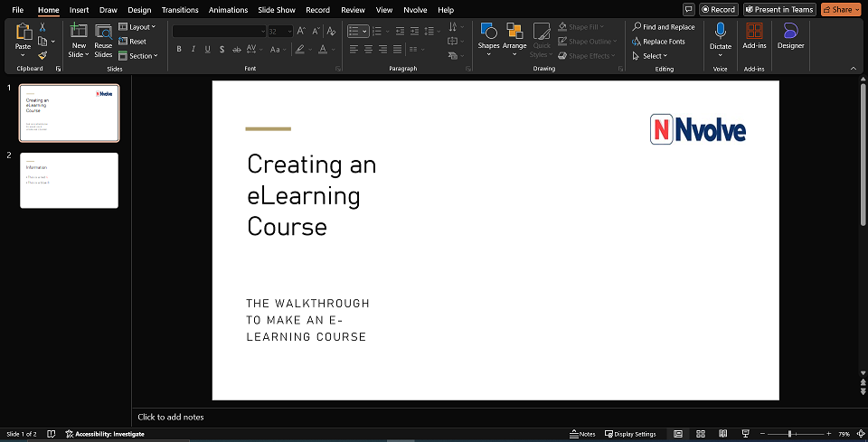Start Slide Show from status bar icon
Image resolution: width=868 pixels, height=442 pixels.
pos(745,434)
